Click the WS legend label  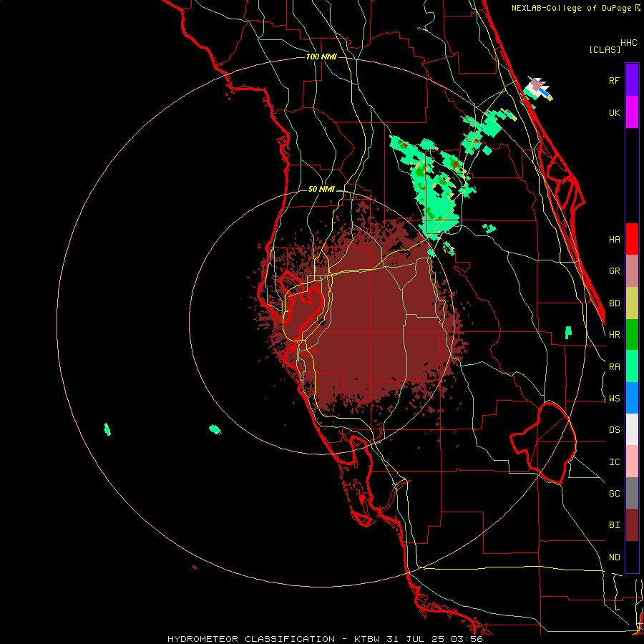[x=614, y=399]
